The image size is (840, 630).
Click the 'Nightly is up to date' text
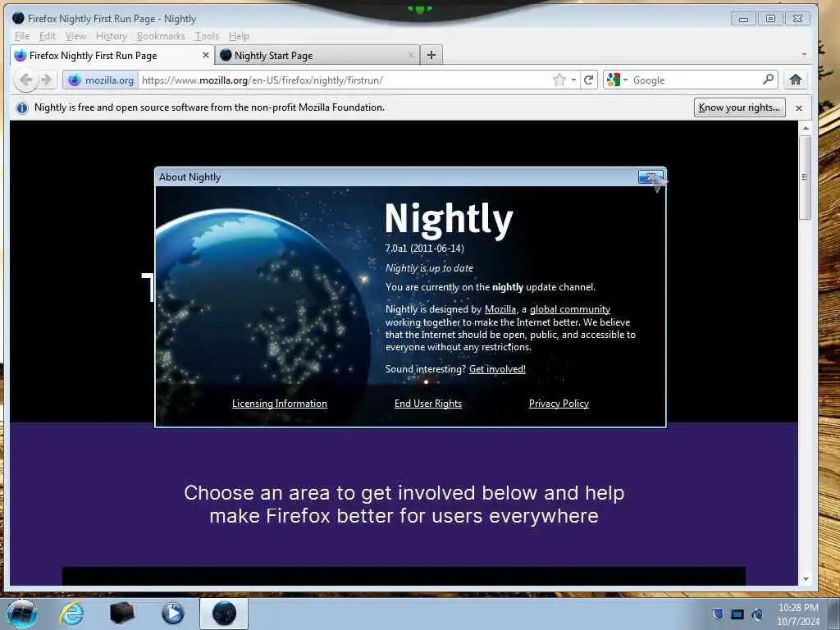click(x=429, y=268)
